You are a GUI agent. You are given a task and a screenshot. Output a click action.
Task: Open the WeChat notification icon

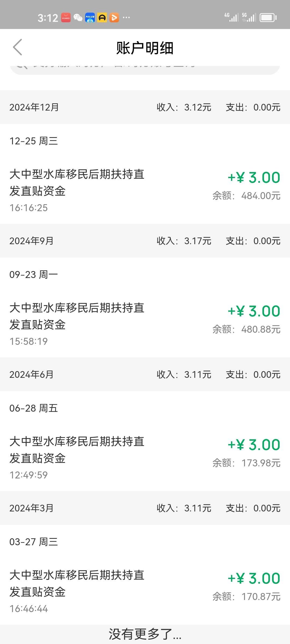(x=78, y=18)
